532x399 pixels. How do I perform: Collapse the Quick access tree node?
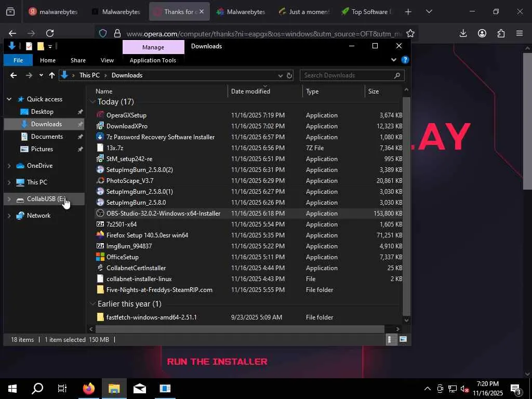coord(9,99)
